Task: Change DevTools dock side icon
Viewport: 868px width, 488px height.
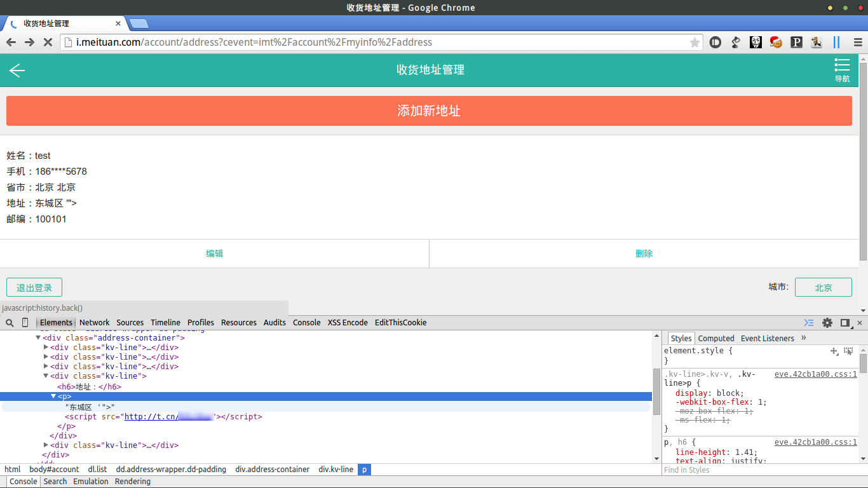Action: pos(845,323)
